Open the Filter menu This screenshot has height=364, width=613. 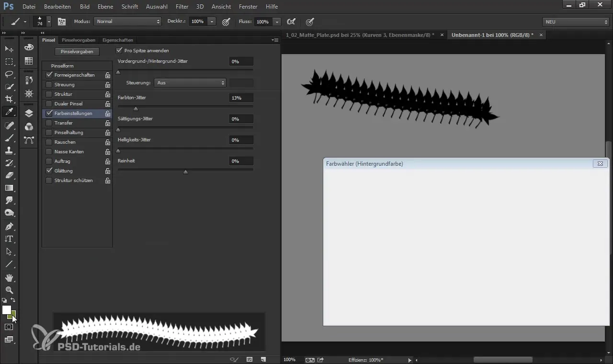[182, 7]
